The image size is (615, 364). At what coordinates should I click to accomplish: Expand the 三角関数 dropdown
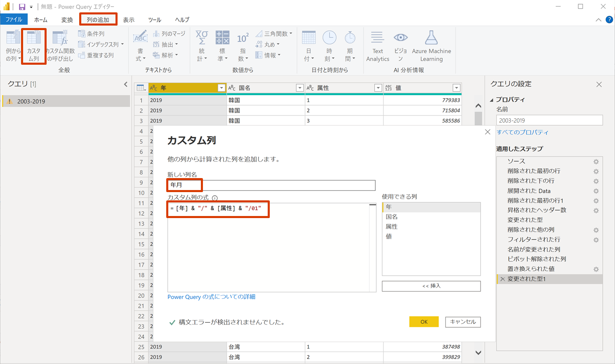[x=291, y=34]
